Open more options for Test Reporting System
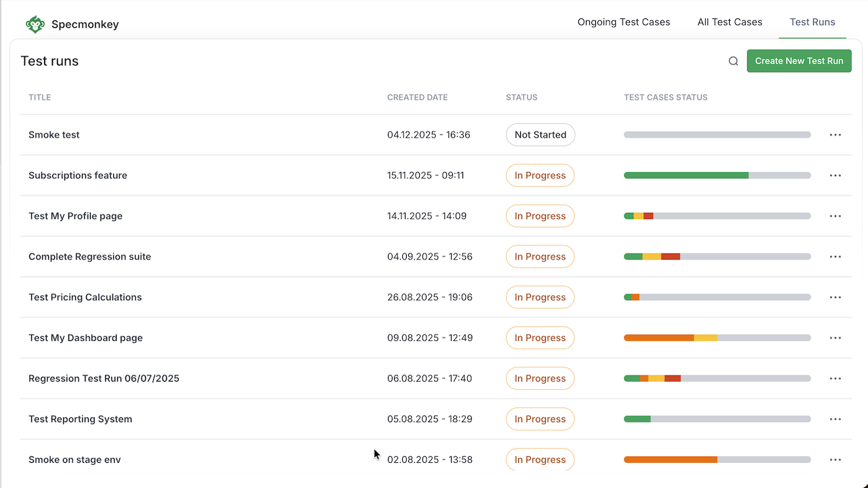 pyautogui.click(x=835, y=419)
